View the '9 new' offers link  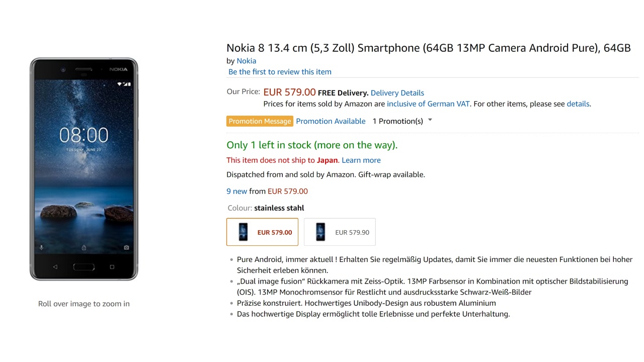[x=236, y=191]
